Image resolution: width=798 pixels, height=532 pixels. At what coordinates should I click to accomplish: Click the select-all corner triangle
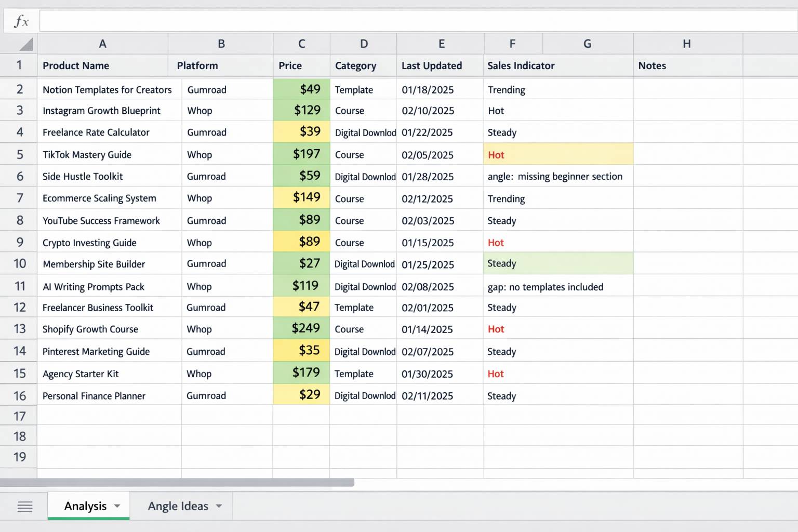click(x=26, y=44)
